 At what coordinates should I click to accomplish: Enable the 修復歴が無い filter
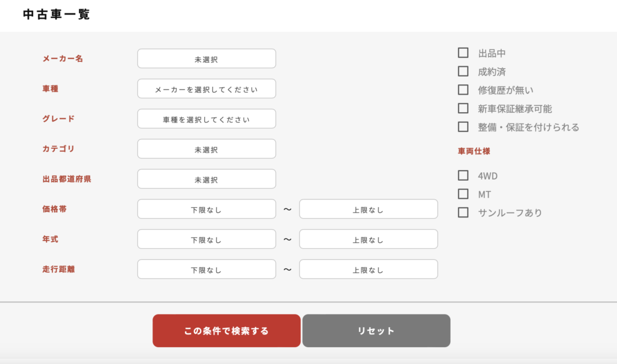coord(463,90)
